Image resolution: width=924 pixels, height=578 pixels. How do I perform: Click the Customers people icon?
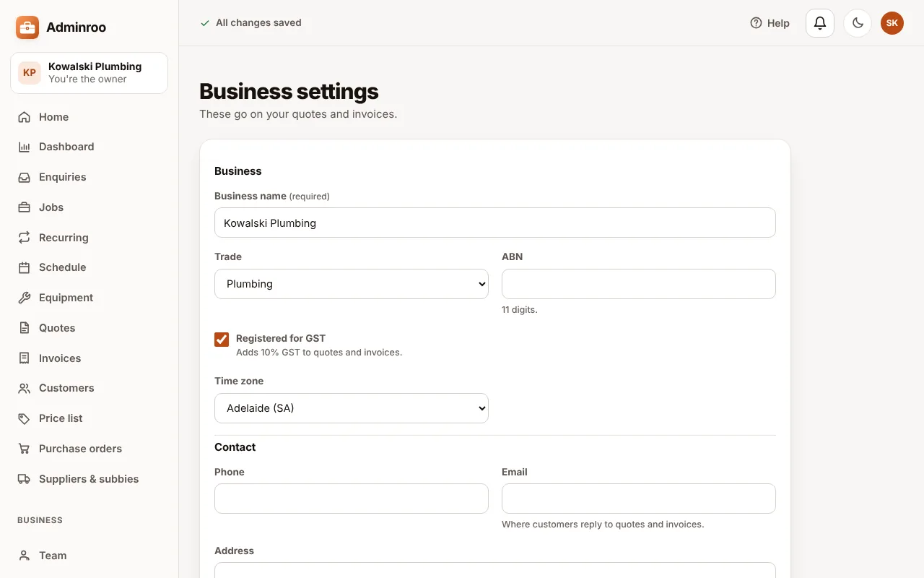coord(25,388)
